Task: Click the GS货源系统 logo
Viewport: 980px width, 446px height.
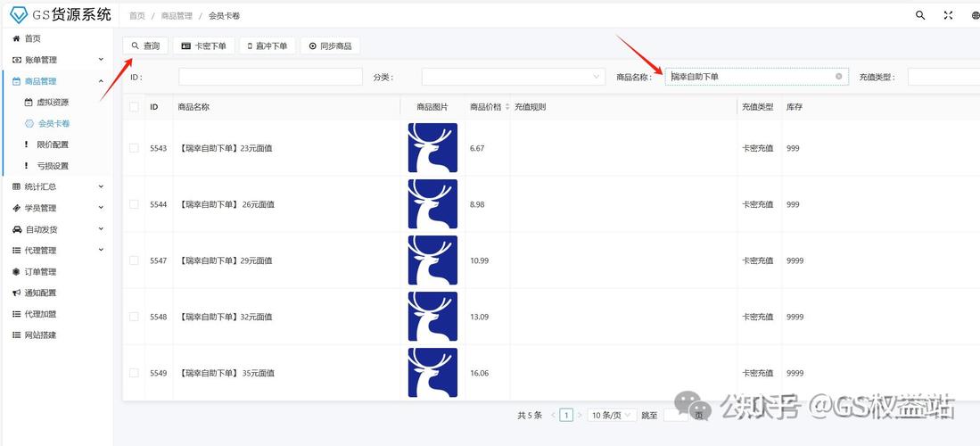Action: pos(60,14)
